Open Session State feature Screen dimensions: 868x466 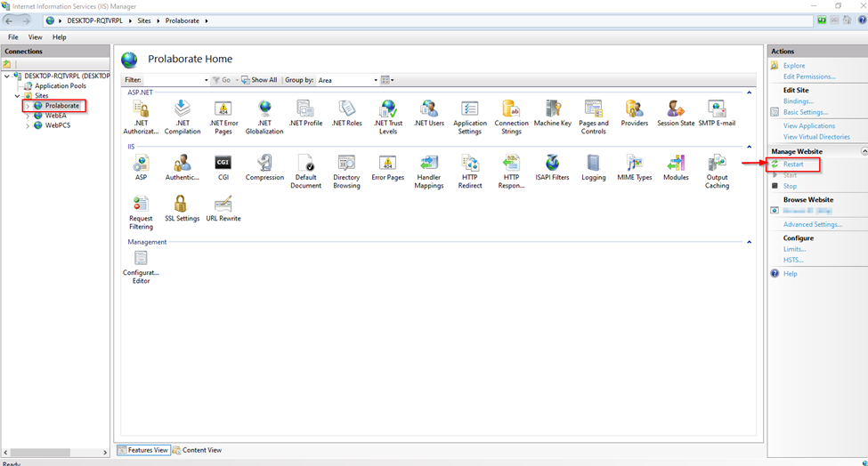tap(676, 113)
